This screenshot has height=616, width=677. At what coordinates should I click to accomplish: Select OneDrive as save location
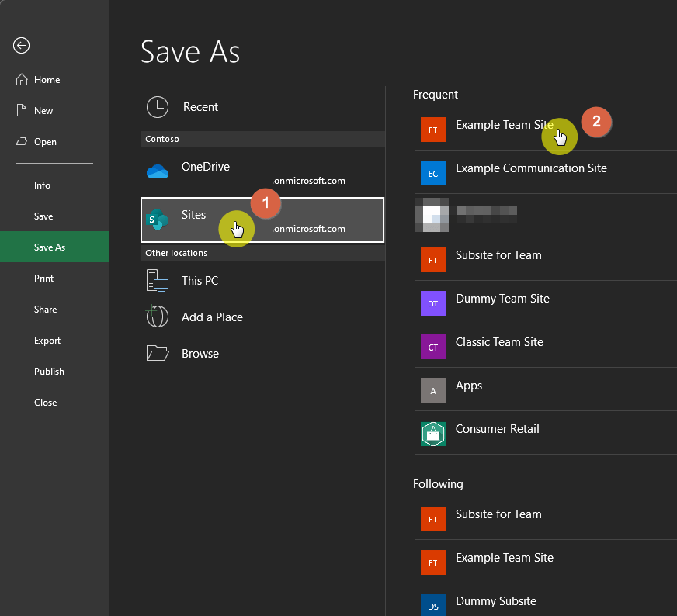(x=262, y=171)
